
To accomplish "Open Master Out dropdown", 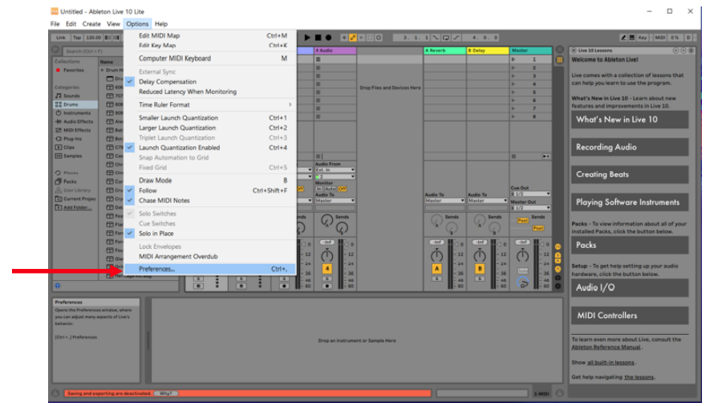I will [x=530, y=208].
